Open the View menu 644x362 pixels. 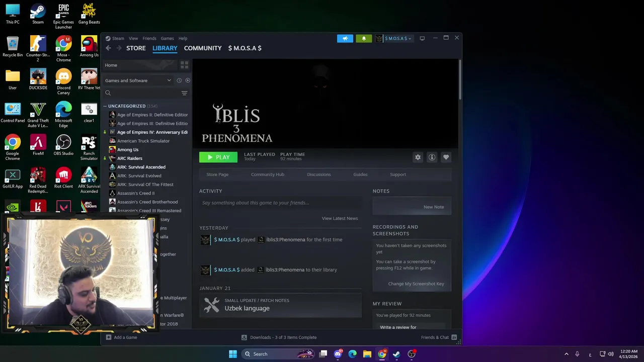(133, 38)
